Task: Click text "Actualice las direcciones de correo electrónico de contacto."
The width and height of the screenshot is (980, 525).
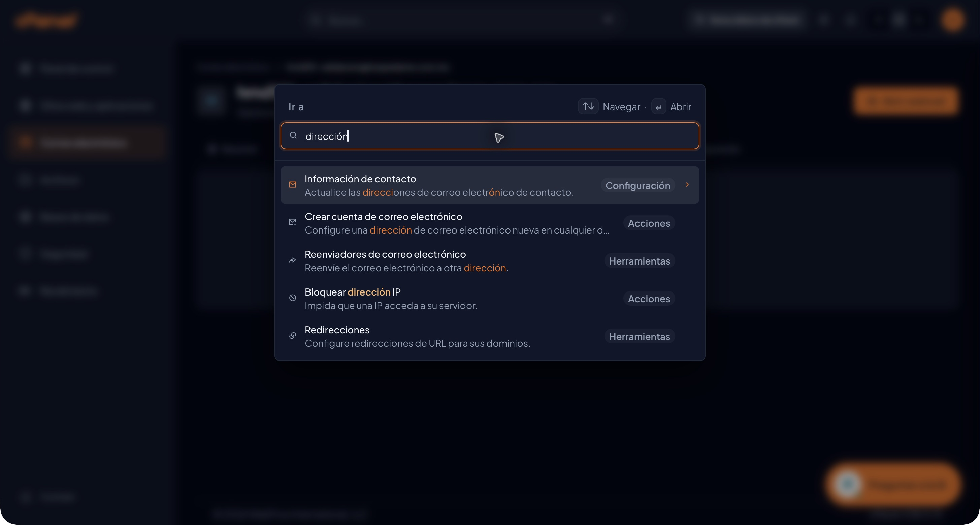Action: (439, 192)
